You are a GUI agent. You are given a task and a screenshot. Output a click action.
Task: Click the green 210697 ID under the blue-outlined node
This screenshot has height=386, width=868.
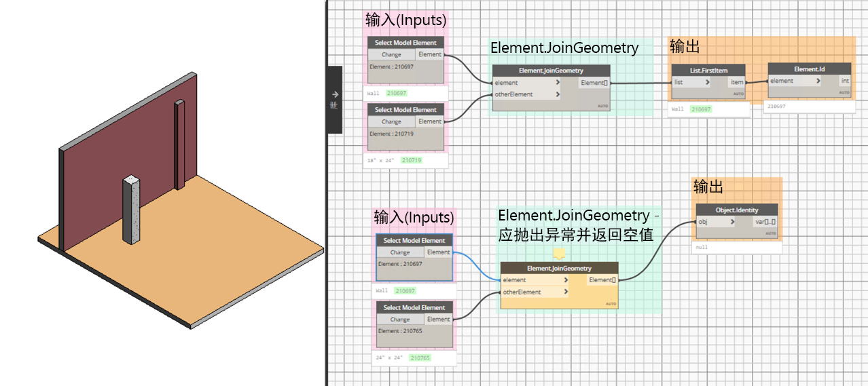click(x=405, y=290)
